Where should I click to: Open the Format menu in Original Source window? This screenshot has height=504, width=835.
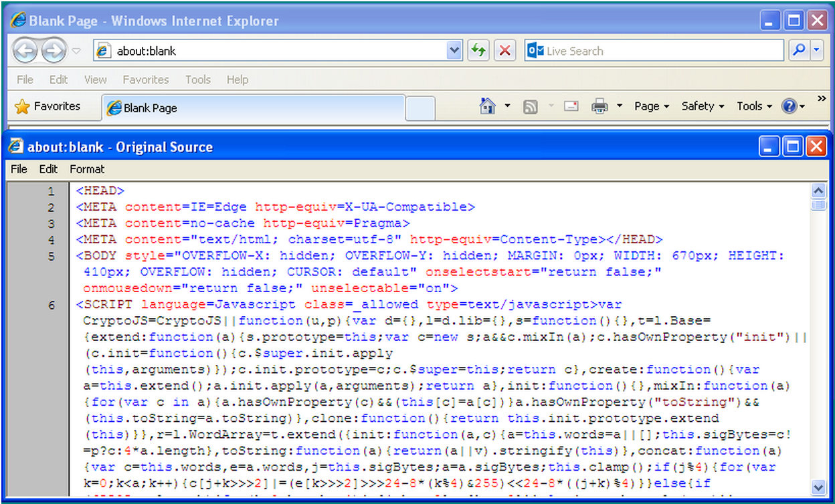[87, 169]
